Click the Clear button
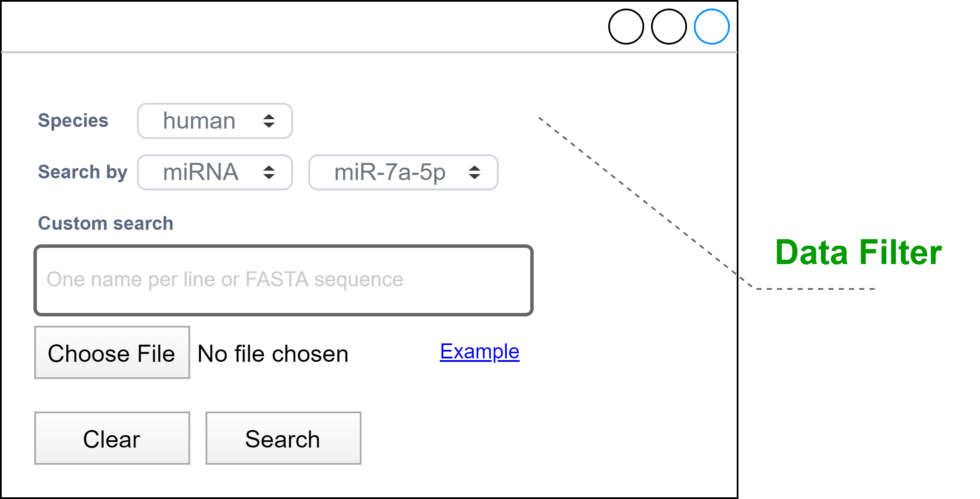The width and height of the screenshot is (980, 499). pyautogui.click(x=112, y=438)
